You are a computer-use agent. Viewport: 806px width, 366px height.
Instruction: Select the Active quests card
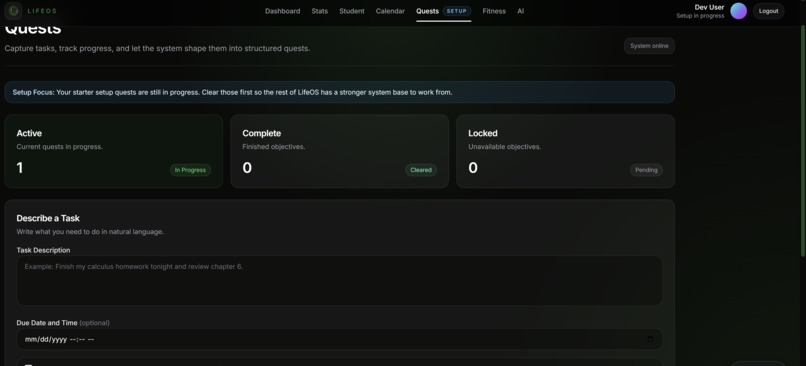pyautogui.click(x=114, y=151)
